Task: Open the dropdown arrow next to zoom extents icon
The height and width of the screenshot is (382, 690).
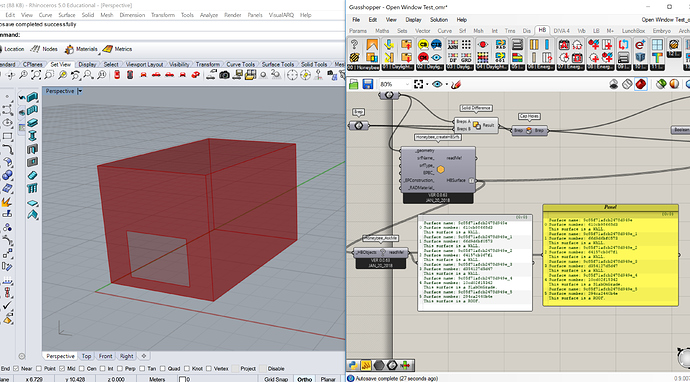Action: [426, 84]
